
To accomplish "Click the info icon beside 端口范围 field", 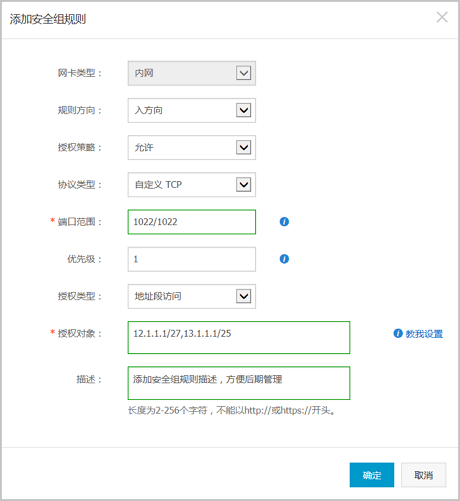I will tap(284, 222).
